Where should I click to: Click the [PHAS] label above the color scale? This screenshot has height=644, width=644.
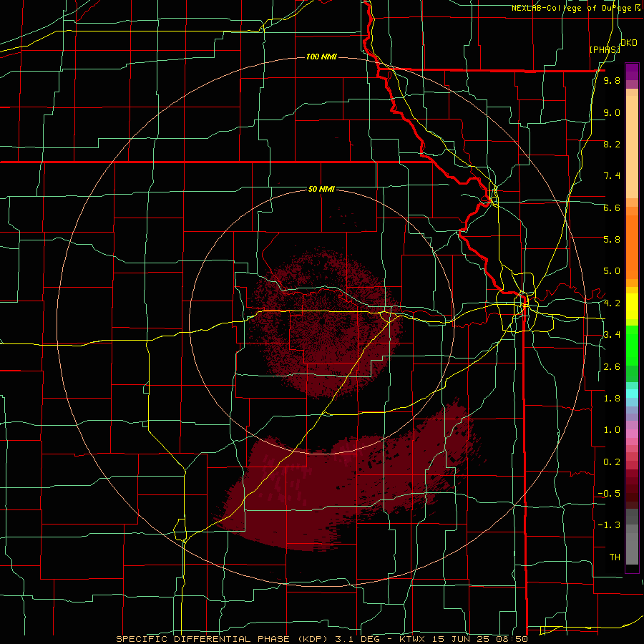tap(605, 49)
